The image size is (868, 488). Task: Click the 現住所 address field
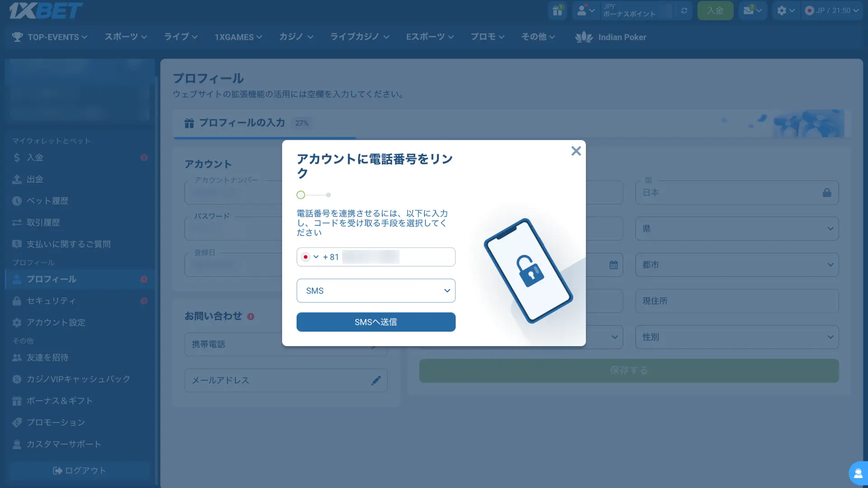tap(737, 301)
